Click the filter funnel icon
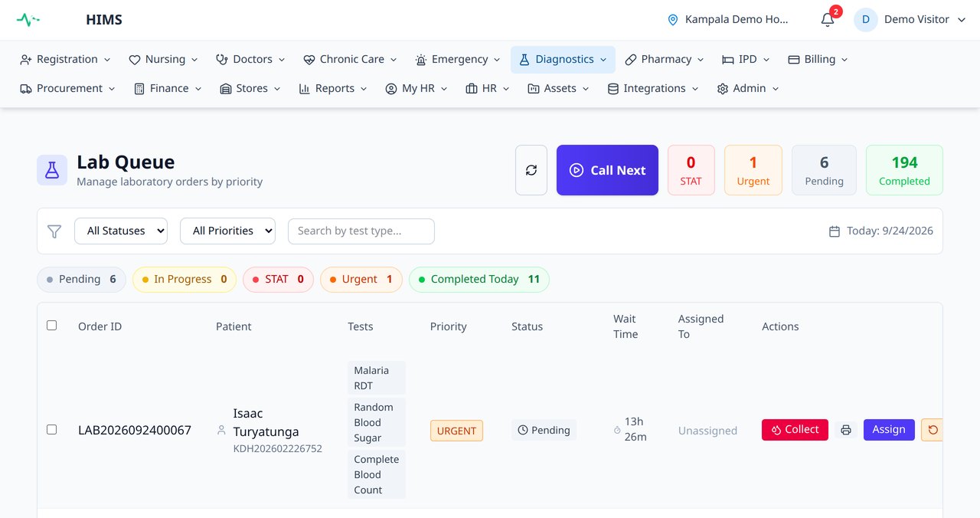Screen dimensions: 980x518 click(54, 231)
